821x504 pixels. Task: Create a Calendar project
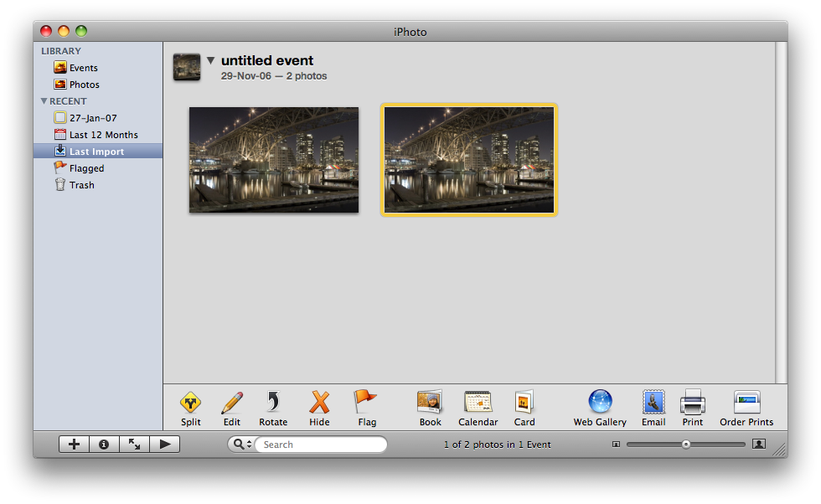478,404
